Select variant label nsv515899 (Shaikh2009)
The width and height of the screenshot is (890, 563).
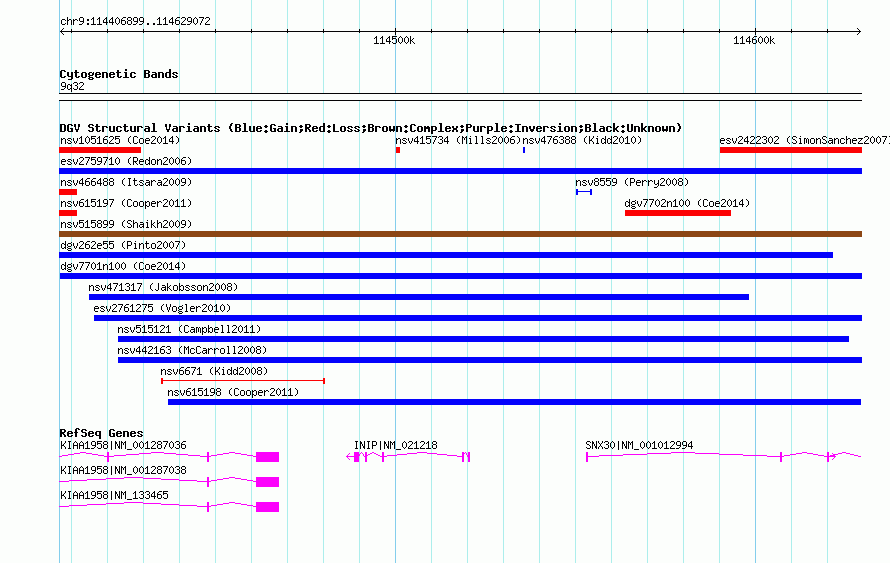[126, 224]
